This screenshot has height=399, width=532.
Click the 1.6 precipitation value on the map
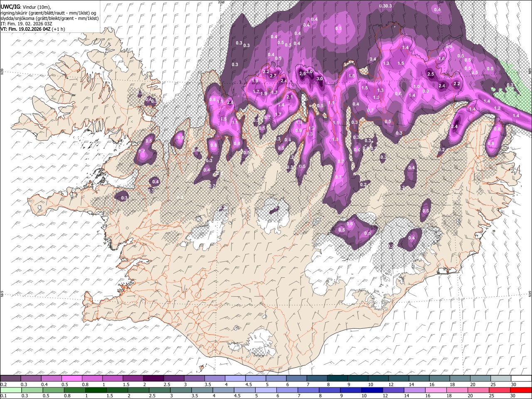[x=441, y=59]
